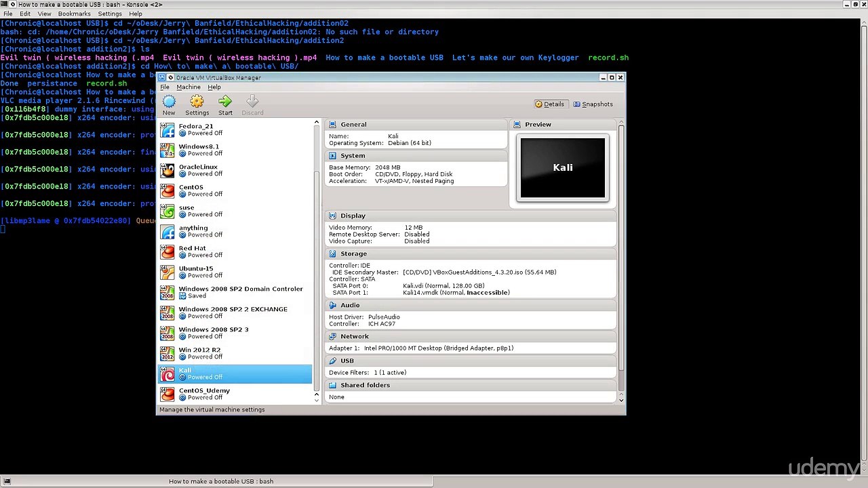This screenshot has width=868, height=488.
Task: Select the suse machine icon
Action: [x=167, y=211]
